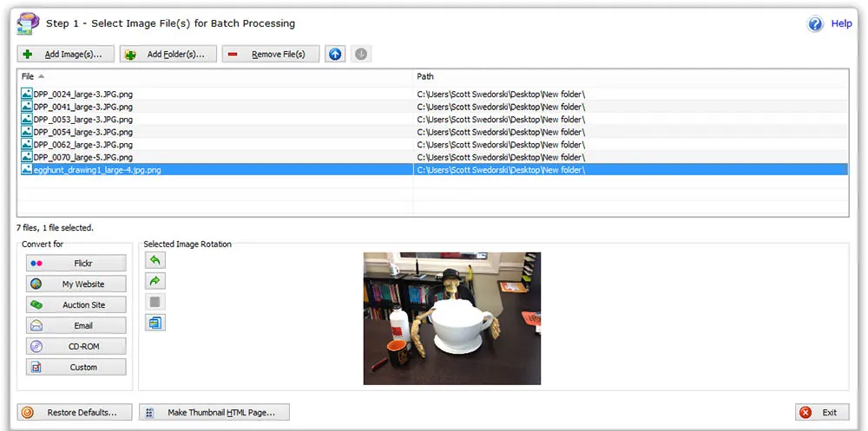The height and width of the screenshot is (431, 868).
Task: Move selected file up with blue arrow
Action: (335, 55)
